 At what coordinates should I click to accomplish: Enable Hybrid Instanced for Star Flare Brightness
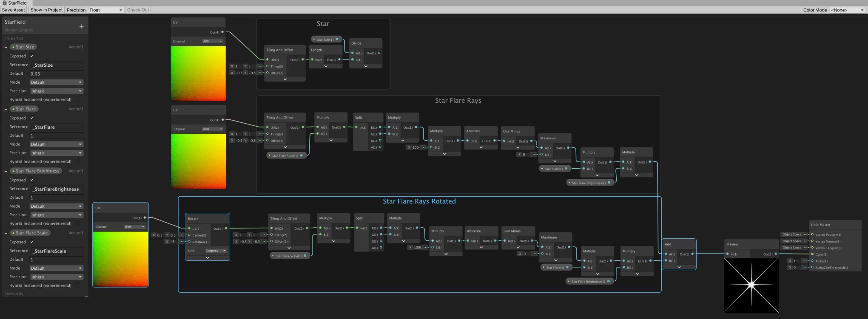[77, 223]
